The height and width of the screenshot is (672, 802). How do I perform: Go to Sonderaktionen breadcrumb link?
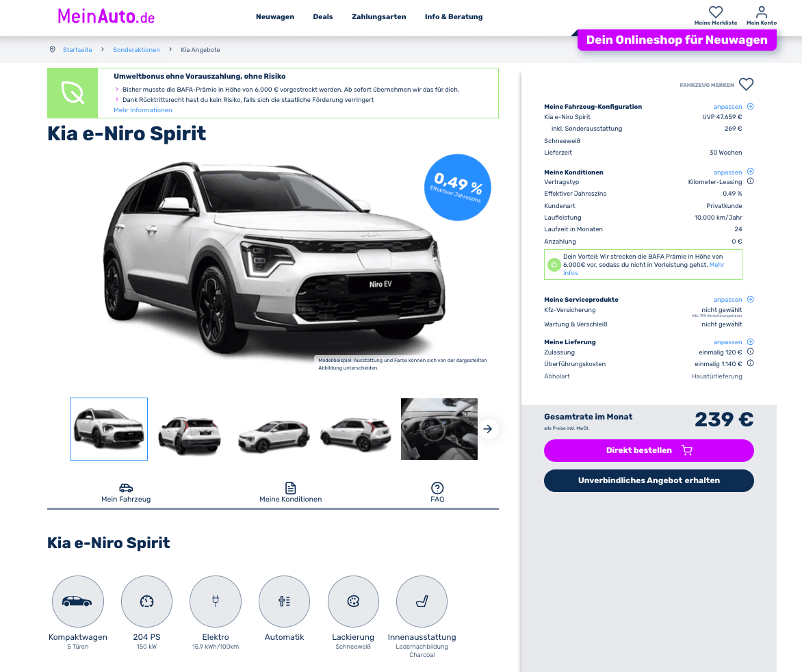tap(136, 49)
